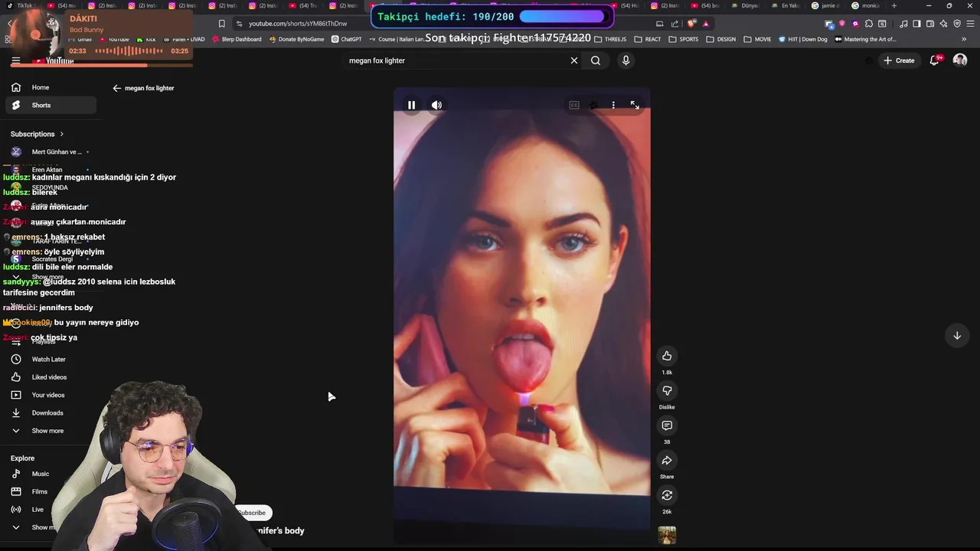Subscribe to the Short's channel
This screenshot has height=551, width=980.
pyautogui.click(x=251, y=513)
